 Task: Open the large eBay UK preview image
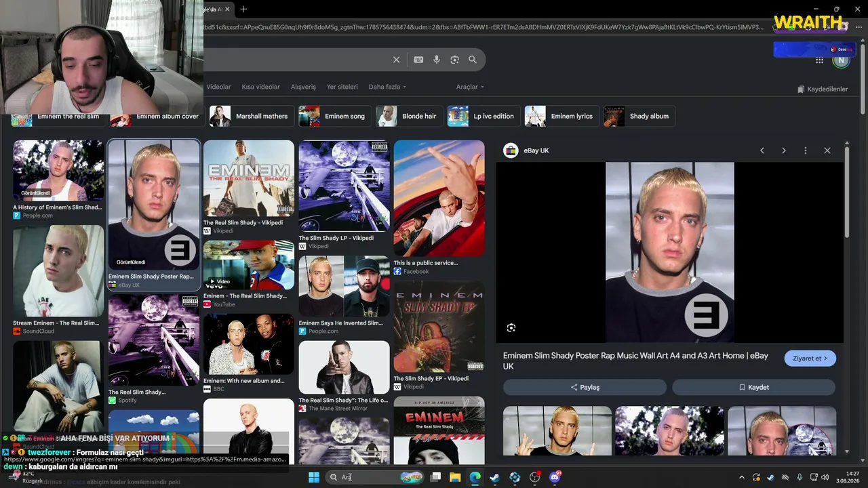click(669, 252)
